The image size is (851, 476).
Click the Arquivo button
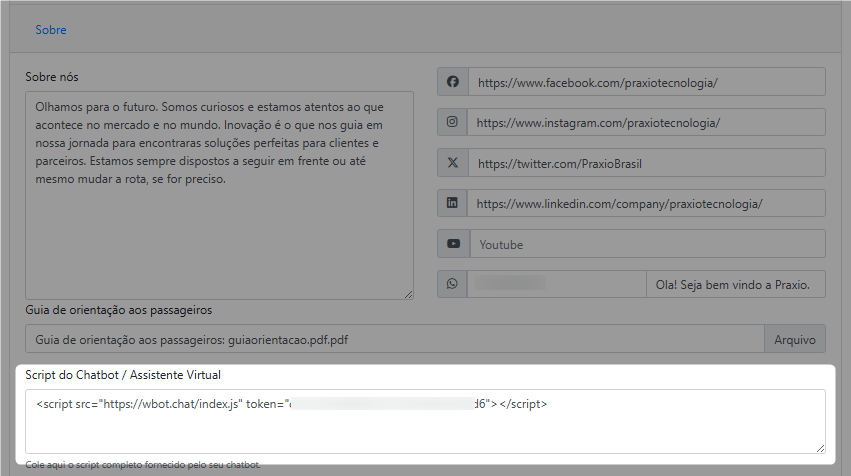coord(795,339)
